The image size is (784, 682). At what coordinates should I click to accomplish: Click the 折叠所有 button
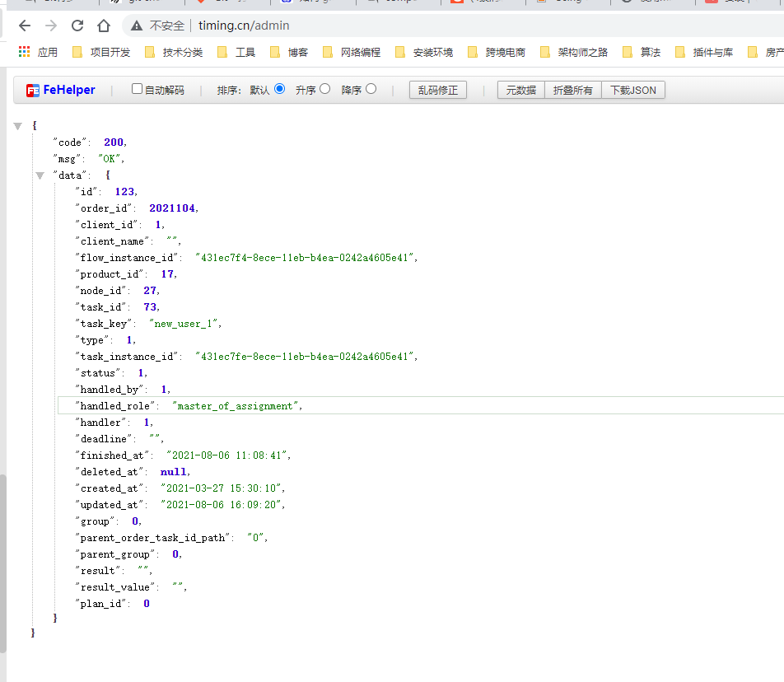click(x=573, y=90)
